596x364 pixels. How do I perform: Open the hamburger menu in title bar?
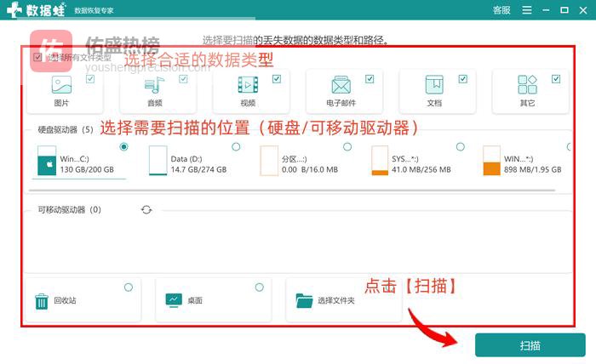527,10
